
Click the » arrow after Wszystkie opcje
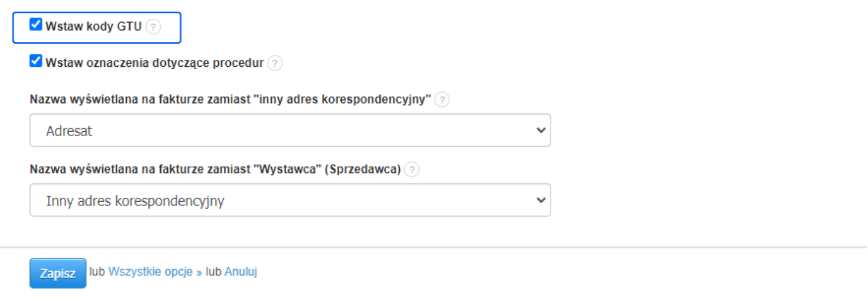(200, 273)
